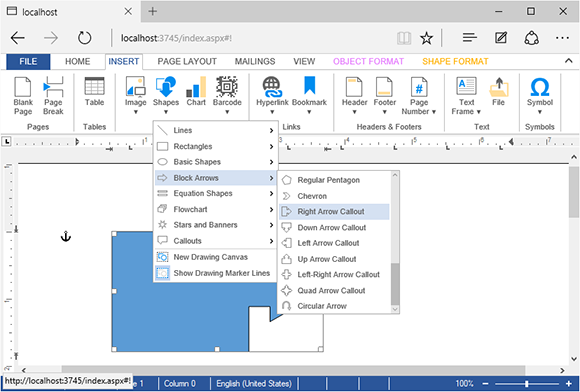
Task: Switch to the OBJECT FORMAT tab
Action: coord(368,61)
